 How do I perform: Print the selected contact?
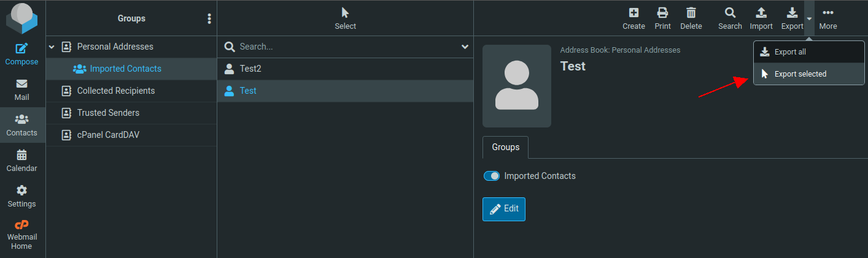tap(662, 18)
